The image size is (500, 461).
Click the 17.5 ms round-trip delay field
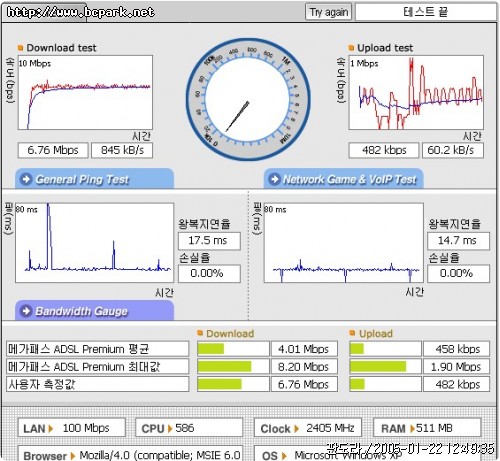pos(209,241)
